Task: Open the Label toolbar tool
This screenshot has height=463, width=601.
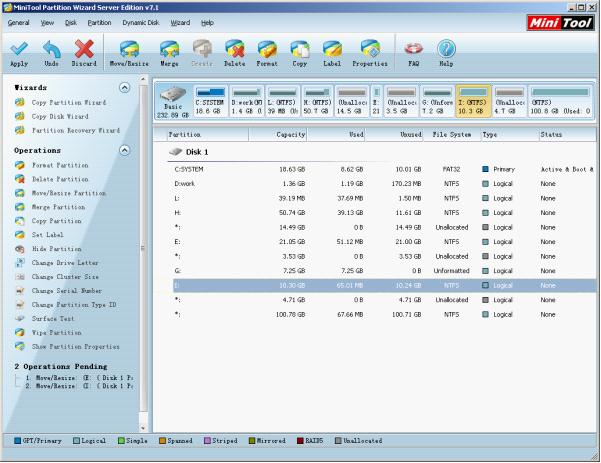Action: 332,54
